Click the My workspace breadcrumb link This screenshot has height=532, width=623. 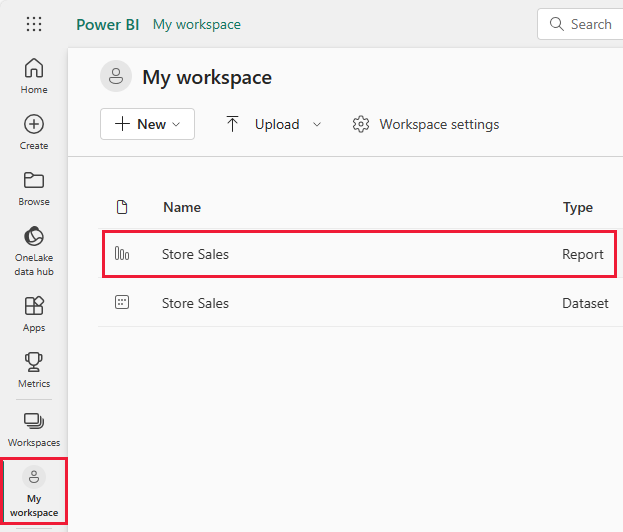click(196, 24)
